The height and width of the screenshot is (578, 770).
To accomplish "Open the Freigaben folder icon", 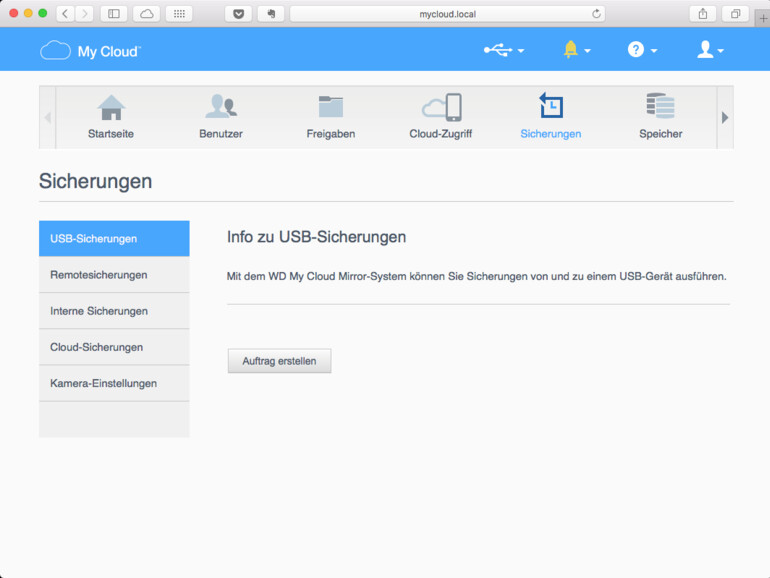I will (331, 107).
